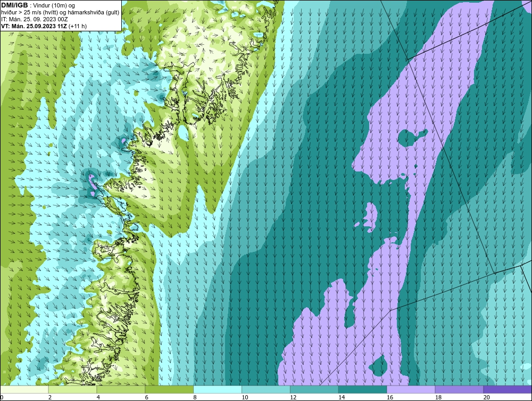532x401 pixels.
Task: Click the 4–6 m/s green legend swatch
Action: click(121, 389)
